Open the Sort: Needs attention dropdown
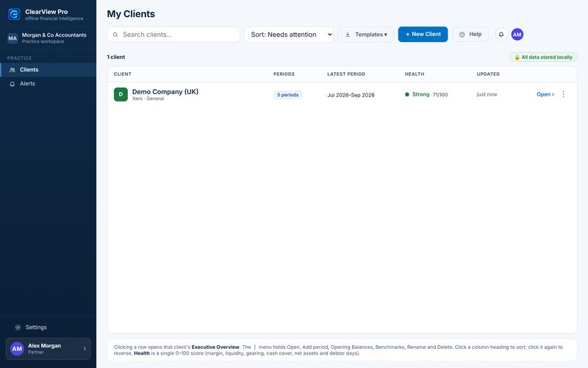 click(289, 35)
